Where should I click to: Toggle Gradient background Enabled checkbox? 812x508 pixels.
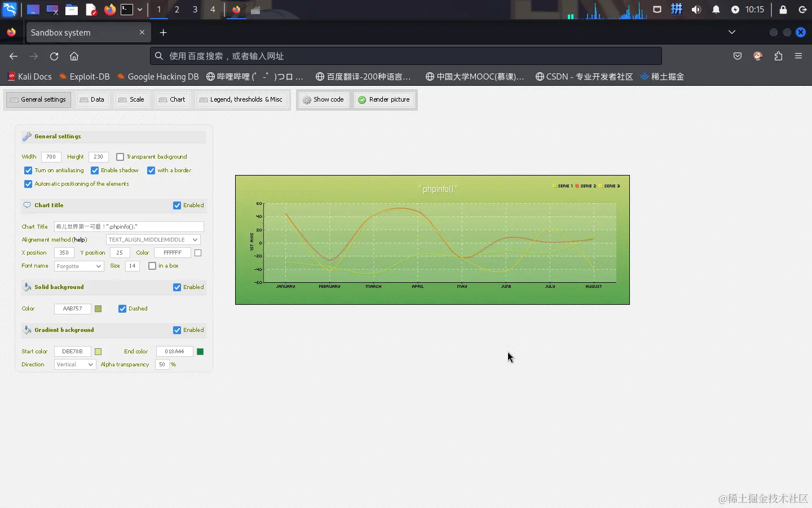point(177,330)
